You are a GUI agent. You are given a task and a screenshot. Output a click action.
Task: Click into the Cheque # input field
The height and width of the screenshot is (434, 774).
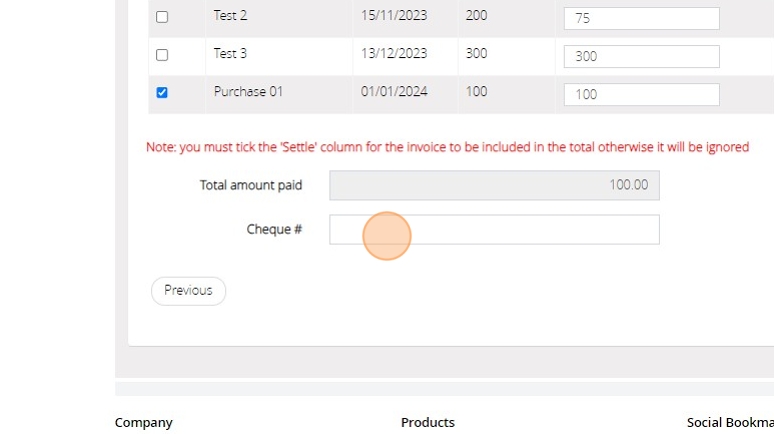pos(494,230)
